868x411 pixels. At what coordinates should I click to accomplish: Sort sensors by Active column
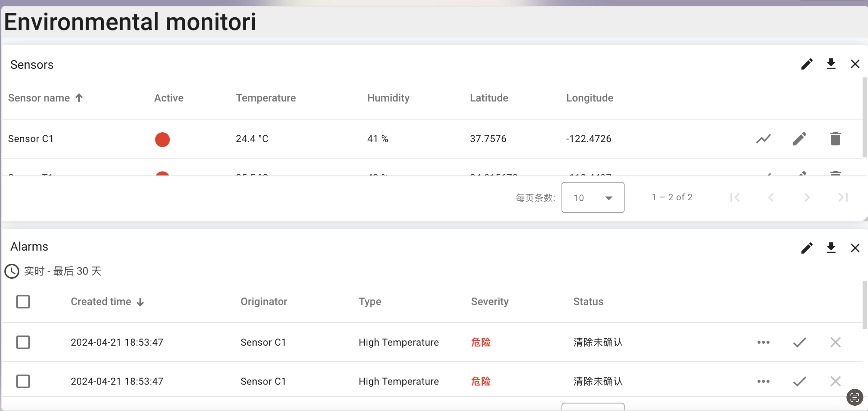[x=169, y=98]
